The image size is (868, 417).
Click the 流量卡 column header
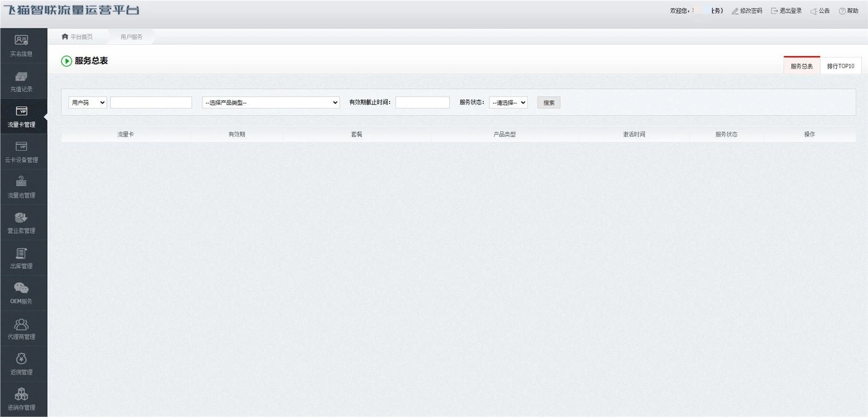125,134
